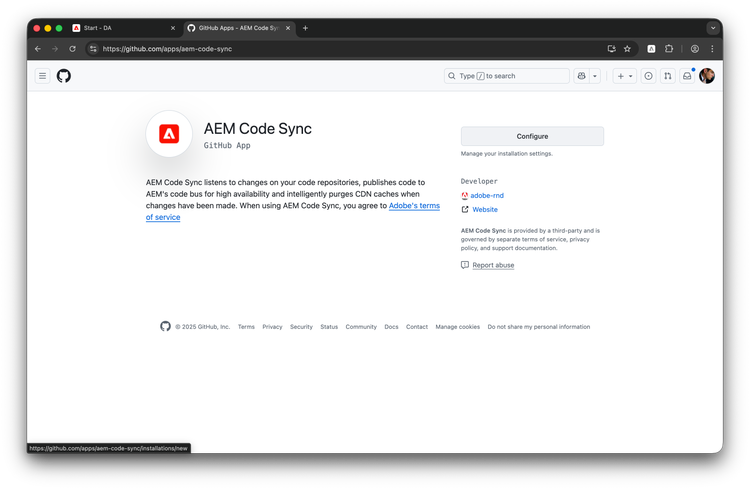Viewport: 750px width, 489px height.
Task: Expand the Copilot dropdown arrow
Action: (x=595, y=76)
